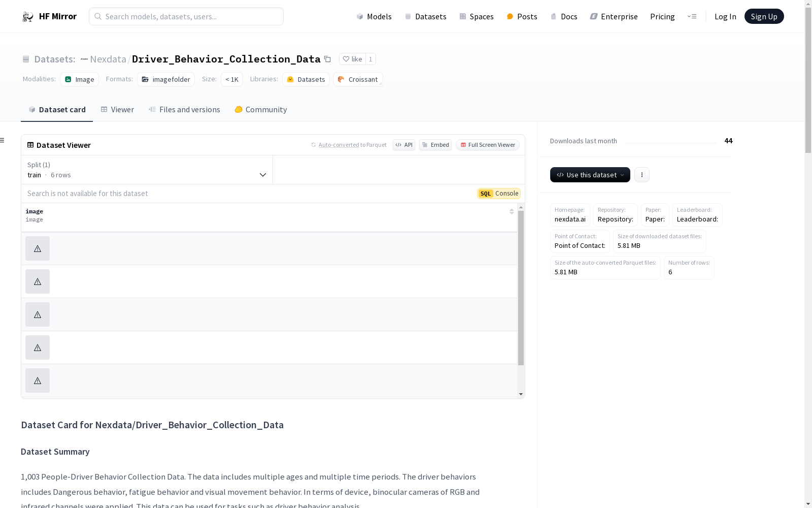Screen dimensions: 812x508
Task: Click the search models input field
Action: pyautogui.click(x=186, y=16)
